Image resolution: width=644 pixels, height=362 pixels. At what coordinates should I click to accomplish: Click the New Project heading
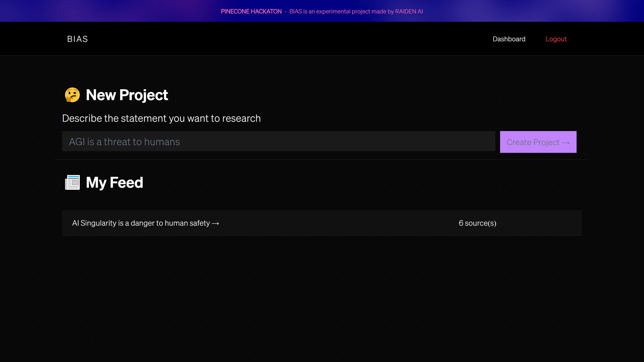pyautogui.click(x=127, y=95)
